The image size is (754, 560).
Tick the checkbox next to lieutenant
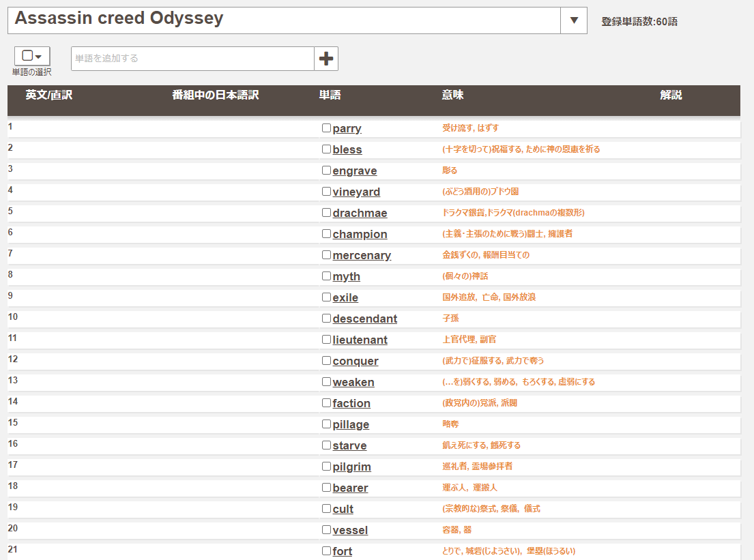[x=327, y=340]
